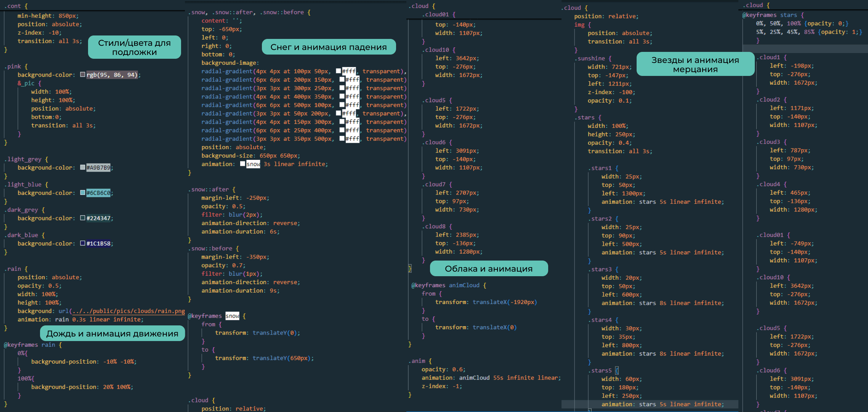
Task: Open the #224347 color swatch
Action: tap(83, 218)
